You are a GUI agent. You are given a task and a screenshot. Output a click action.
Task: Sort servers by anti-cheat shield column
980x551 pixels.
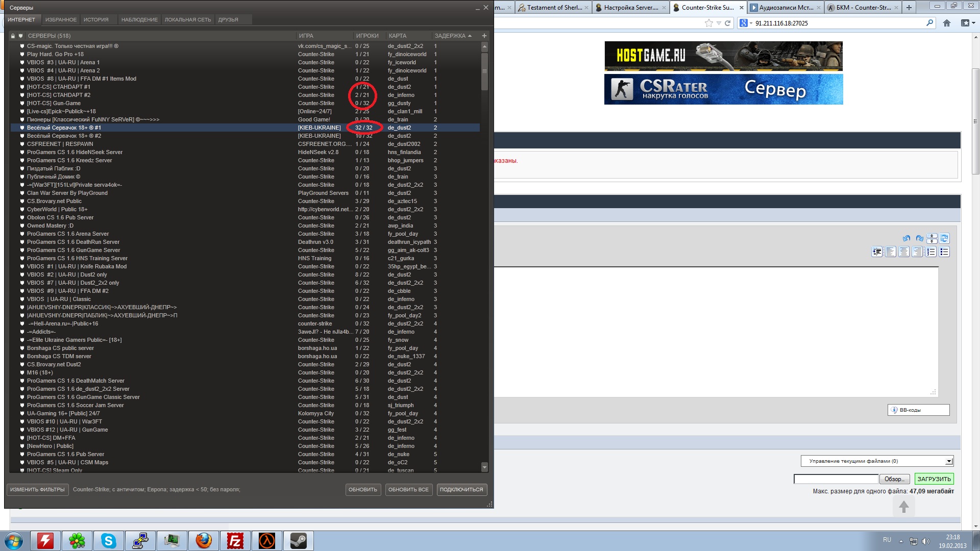20,36
